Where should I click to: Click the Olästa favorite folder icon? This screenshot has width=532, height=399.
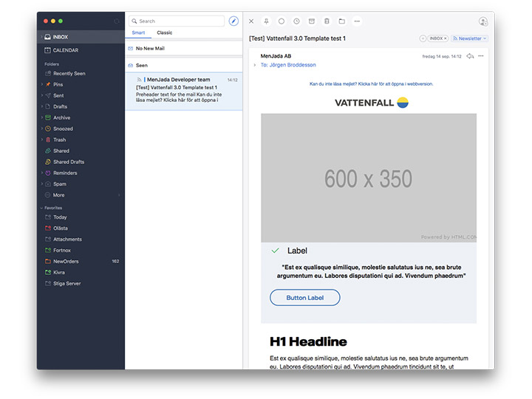48,228
